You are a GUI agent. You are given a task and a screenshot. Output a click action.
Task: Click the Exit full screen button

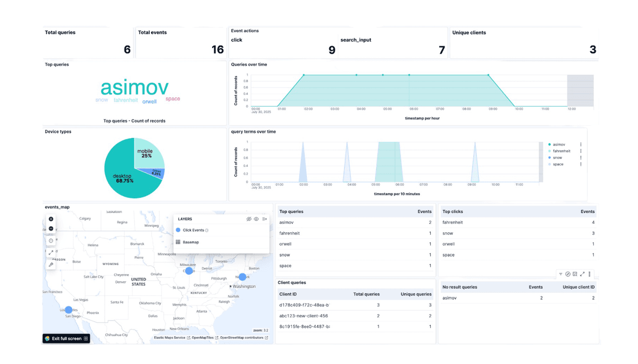(x=66, y=338)
